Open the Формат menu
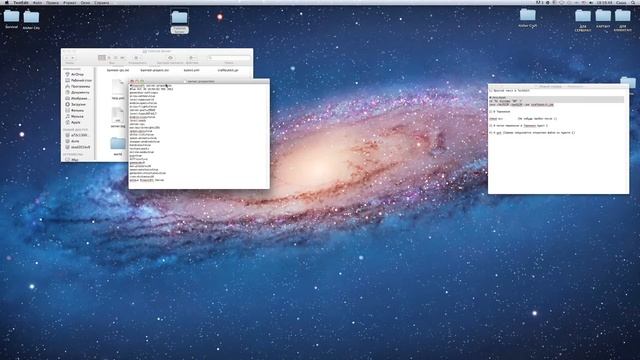 pos(69,2)
